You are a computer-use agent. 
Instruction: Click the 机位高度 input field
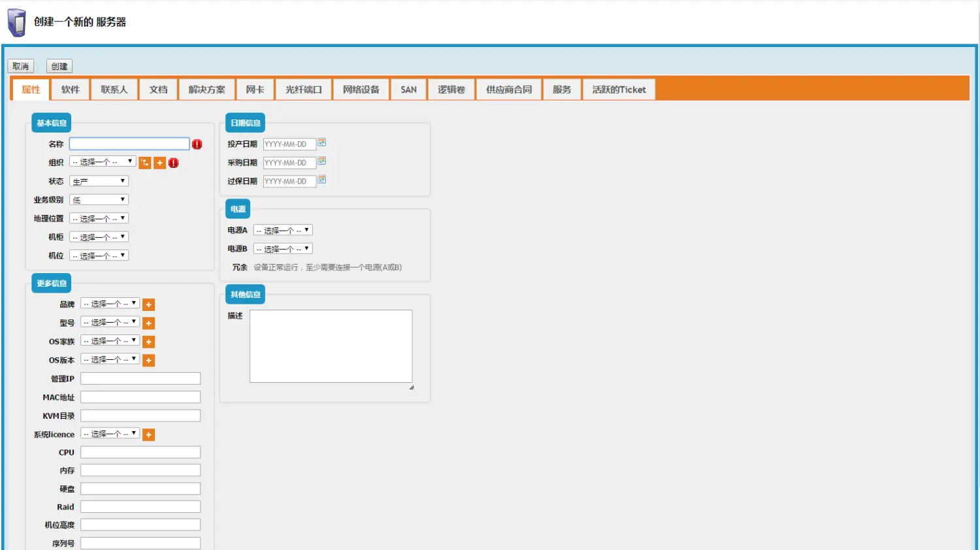140,525
